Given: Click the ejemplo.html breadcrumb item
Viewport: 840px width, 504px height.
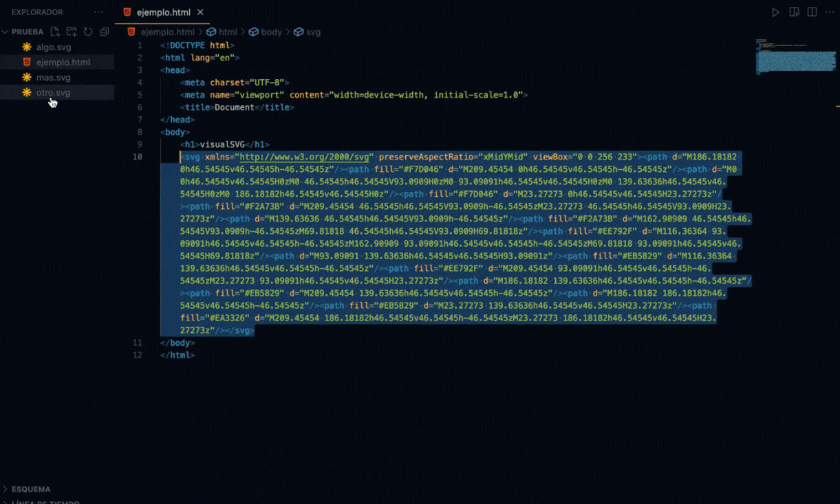Looking at the screenshot, I should point(167,32).
